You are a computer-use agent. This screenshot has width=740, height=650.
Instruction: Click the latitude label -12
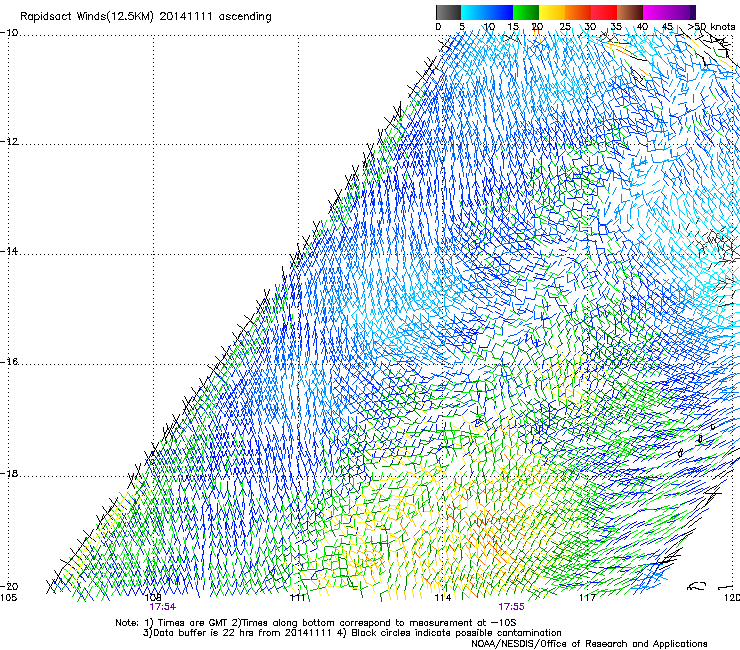coord(9,142)
